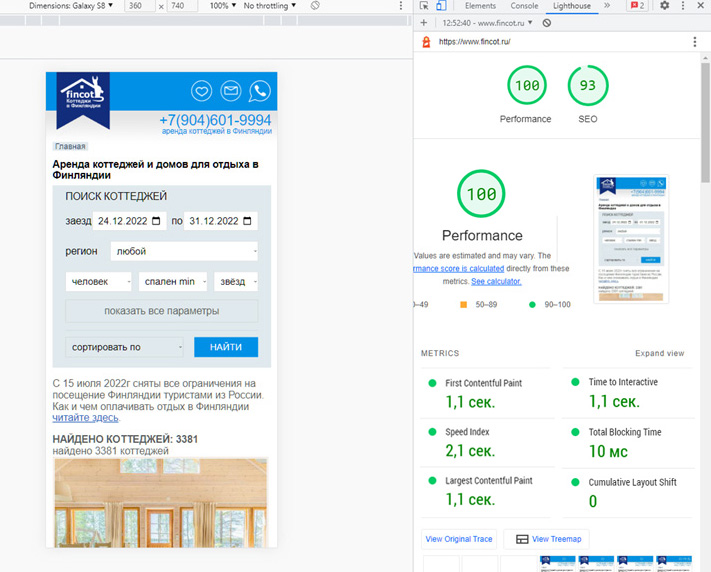Click the SEO score gauge 93
Image resolution: width=711 pixels, height=572 pixels.
[588, 85]
